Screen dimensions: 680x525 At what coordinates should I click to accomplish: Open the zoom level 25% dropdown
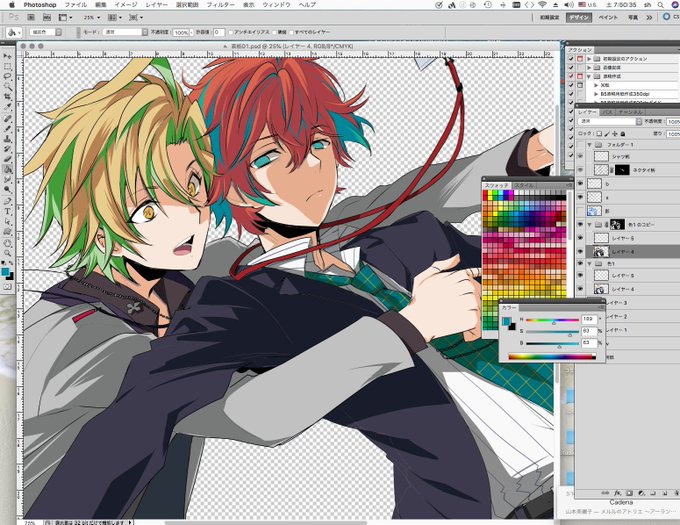[92, 18]
